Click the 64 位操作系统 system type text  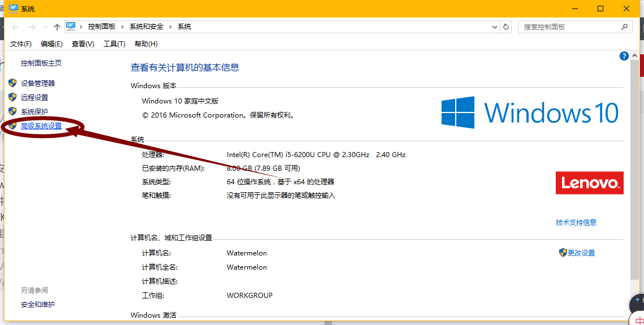(280, 182)
